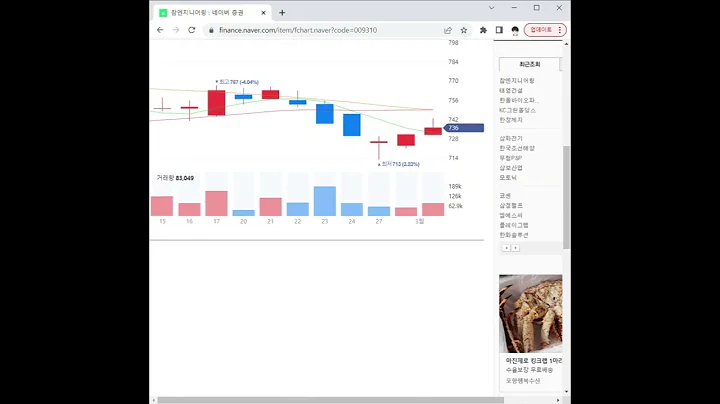Screen dimensions: 720x404
Task: View site info via the lock icon
Action: (211, 30)
